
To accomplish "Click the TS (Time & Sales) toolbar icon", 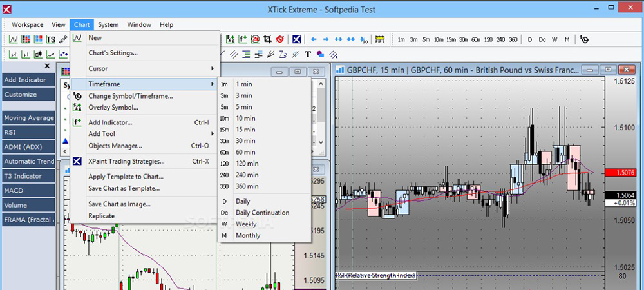I will click(51, 39).
